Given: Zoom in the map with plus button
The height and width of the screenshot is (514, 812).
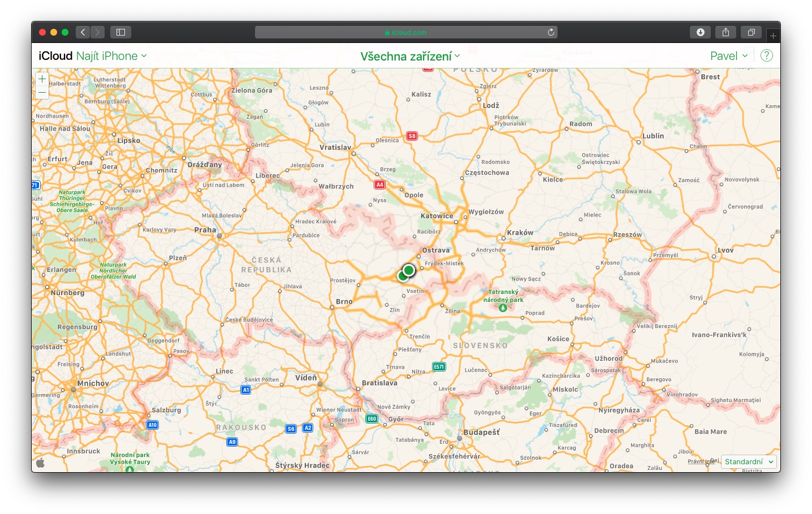Looking at the screenshot, I should pos(42,79).
